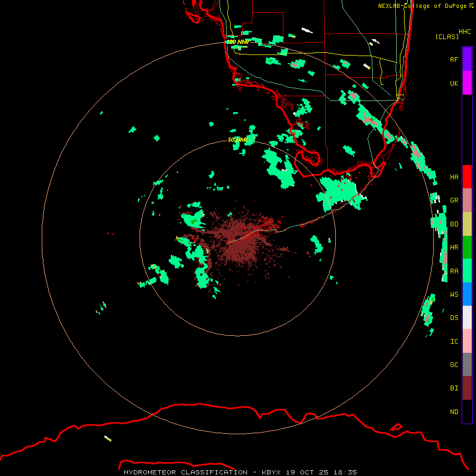Click the HA red legend swatch

(467, 177)
